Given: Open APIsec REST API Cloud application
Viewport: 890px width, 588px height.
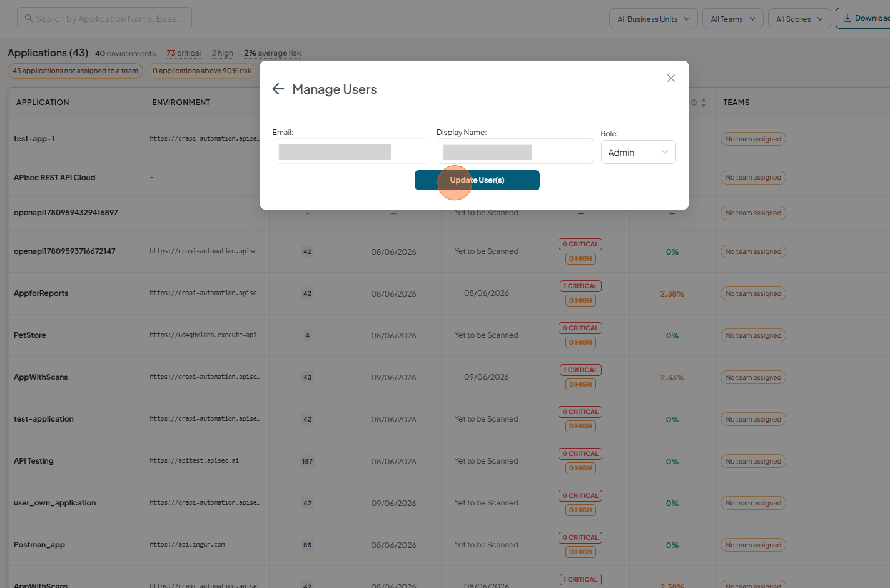Looking at the screenshot, I should tap(54, 178).
